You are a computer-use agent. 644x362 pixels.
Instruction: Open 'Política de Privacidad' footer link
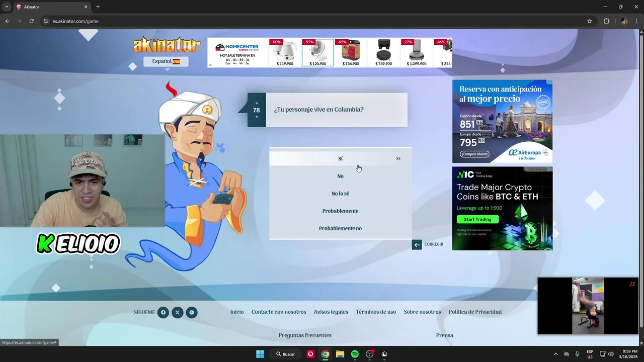click(475, 312)
